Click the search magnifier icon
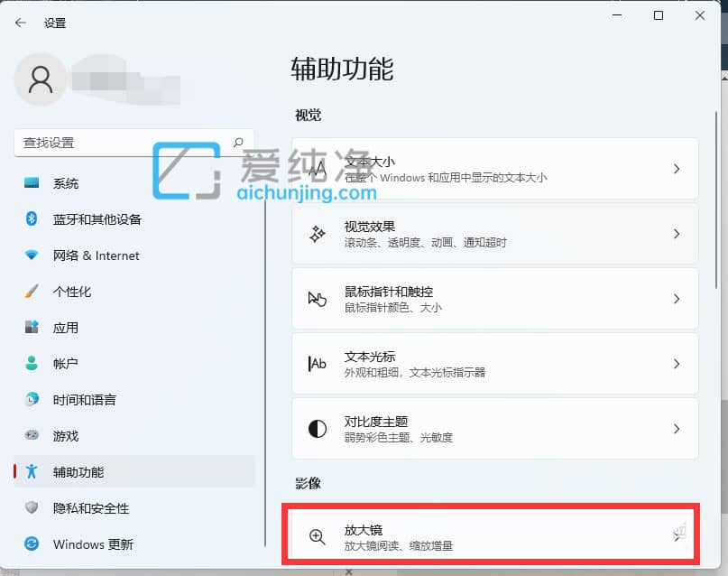 click(238, 143)
